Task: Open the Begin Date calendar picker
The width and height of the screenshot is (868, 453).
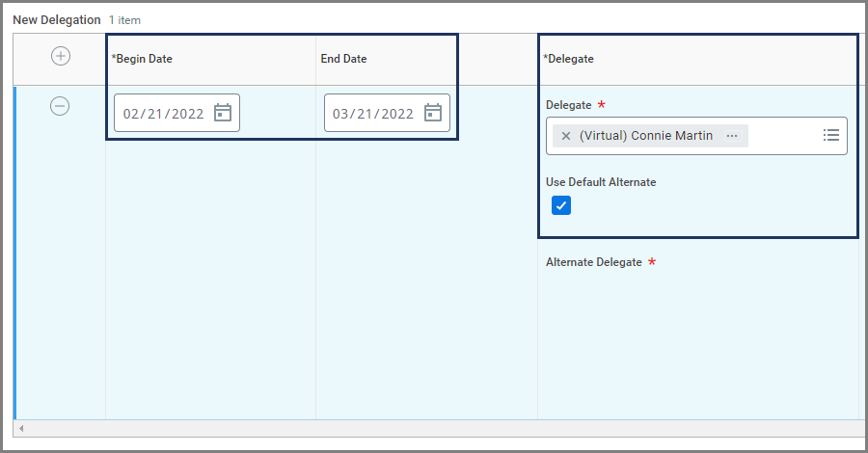Action: [x=223, y=113]
